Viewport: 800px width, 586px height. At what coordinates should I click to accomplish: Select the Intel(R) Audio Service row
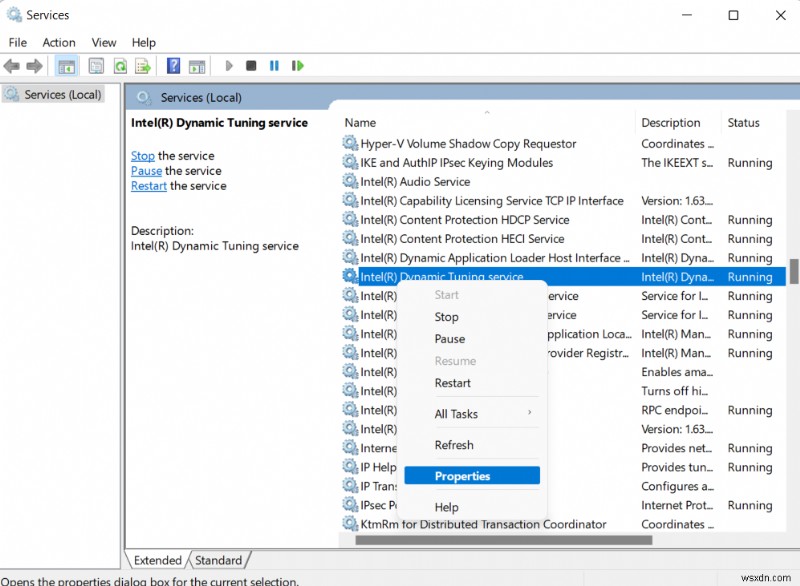[x=420, y=181]
